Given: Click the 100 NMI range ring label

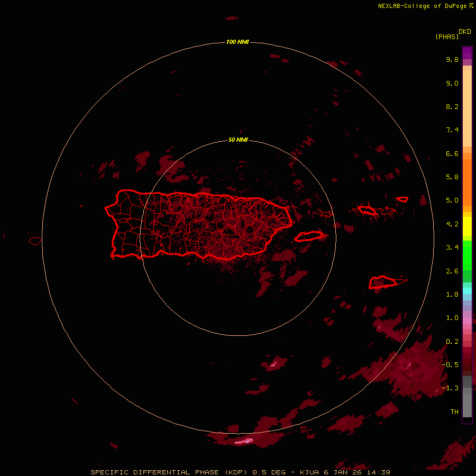Looking at the screenshot, I should click(x=237, y=42).
